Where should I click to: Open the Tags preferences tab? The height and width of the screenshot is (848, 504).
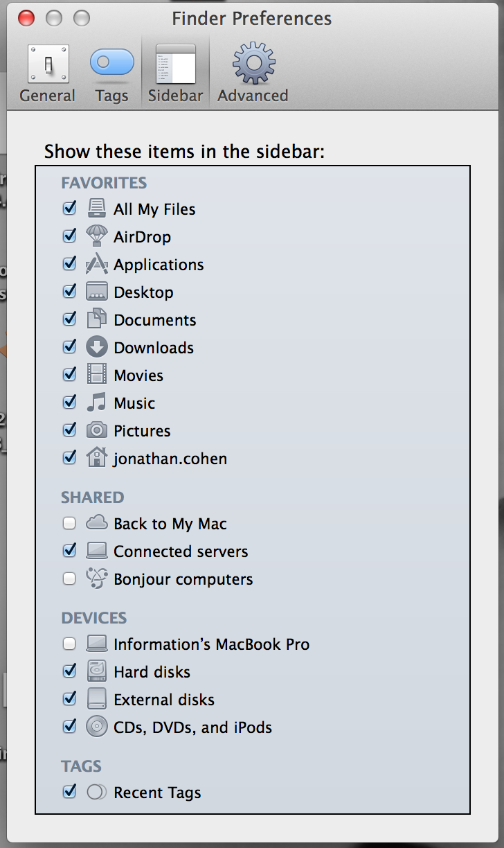coord(111,73)
